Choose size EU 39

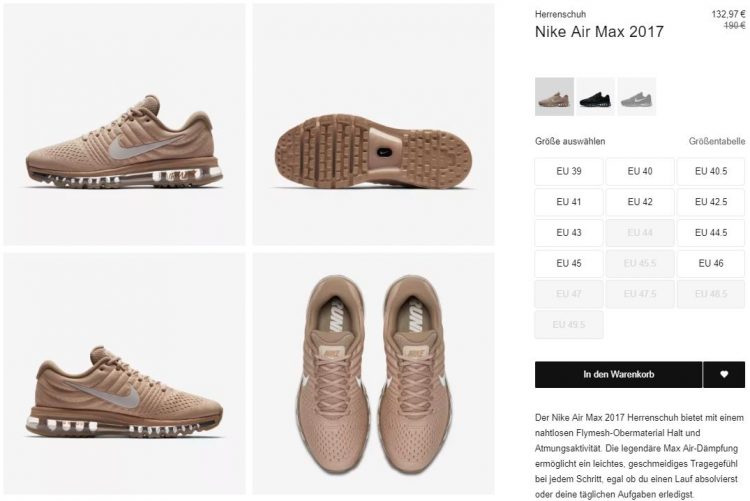click(569, 171)
